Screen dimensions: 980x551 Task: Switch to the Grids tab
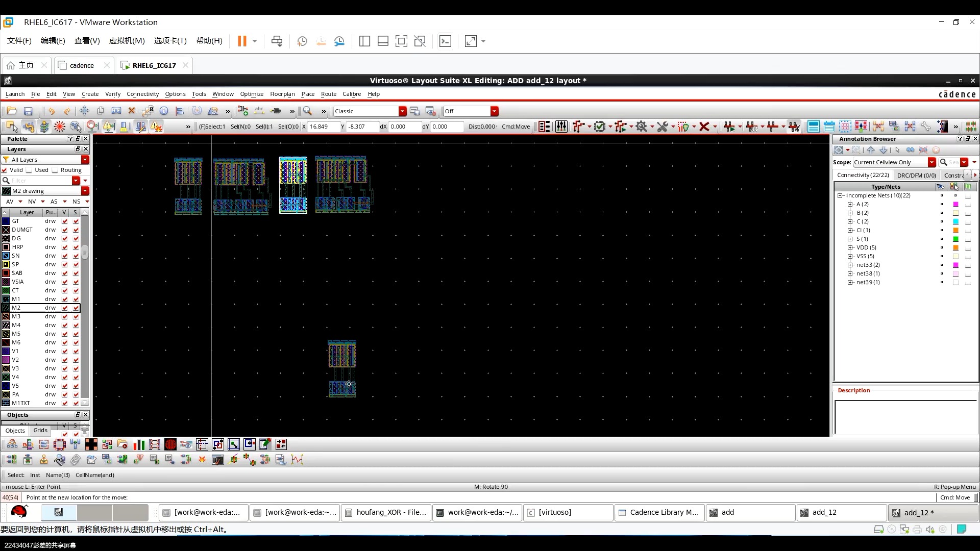40,430
